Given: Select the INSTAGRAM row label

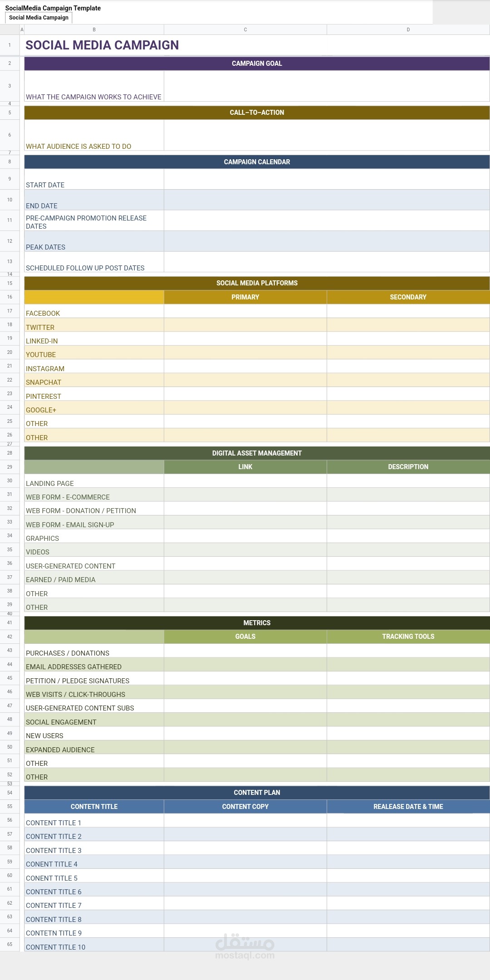Looking at the screenshot, I should coord(94,366).
